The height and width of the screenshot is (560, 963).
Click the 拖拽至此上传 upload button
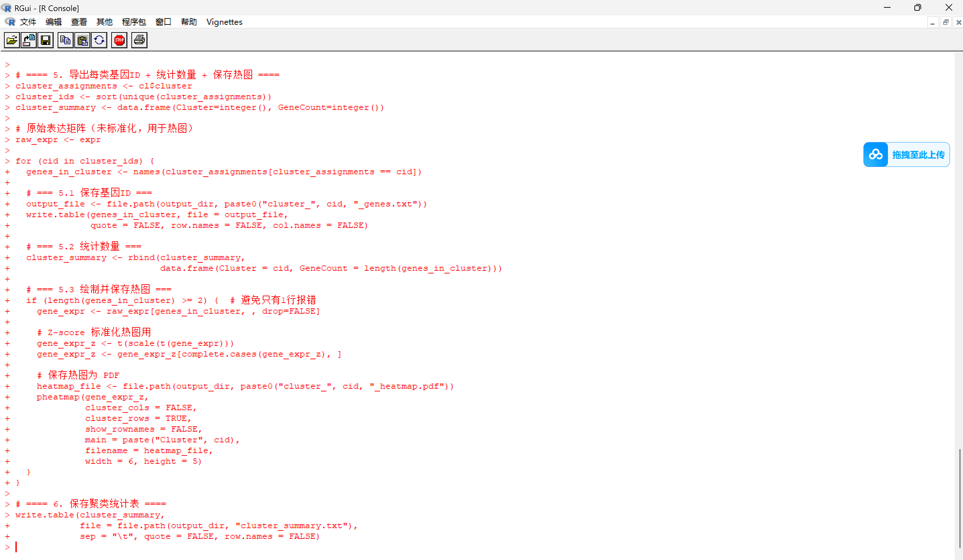(x=906, y=155)
